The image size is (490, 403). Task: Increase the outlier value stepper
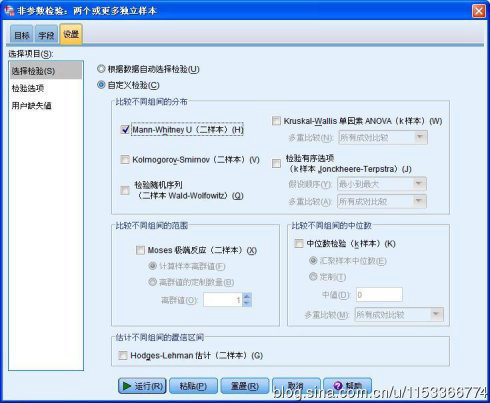click(247, 296)
